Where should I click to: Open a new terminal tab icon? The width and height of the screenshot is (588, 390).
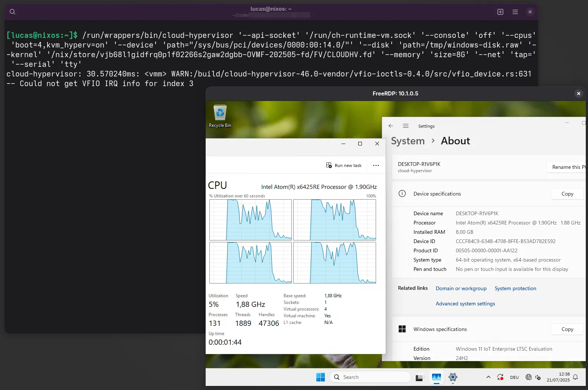click(500, 12)
